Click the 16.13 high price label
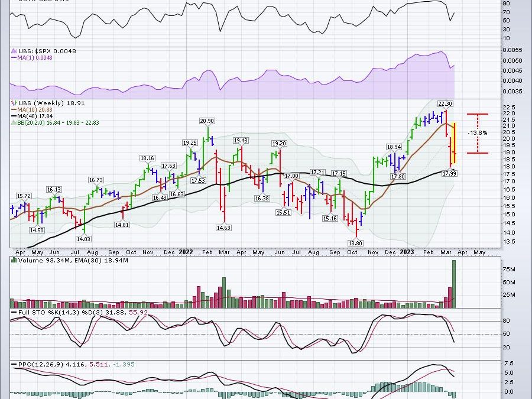The height and width of the screenshot is (399, 532). 54,190
